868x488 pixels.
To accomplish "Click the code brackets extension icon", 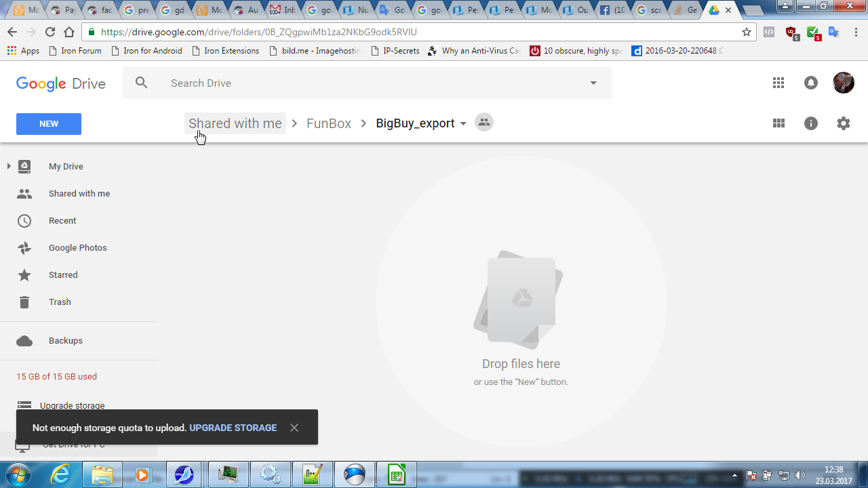I will [x=769, y=32].
